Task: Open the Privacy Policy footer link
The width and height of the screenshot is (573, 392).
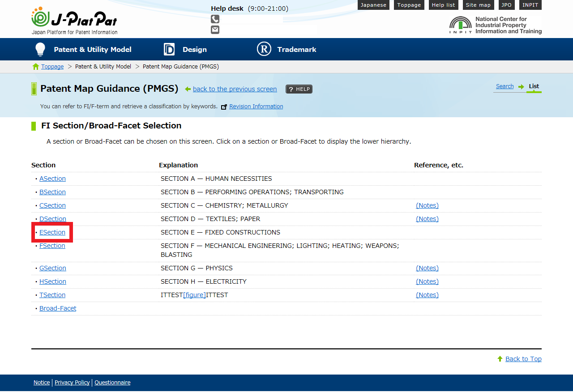Action: [72, 382]
